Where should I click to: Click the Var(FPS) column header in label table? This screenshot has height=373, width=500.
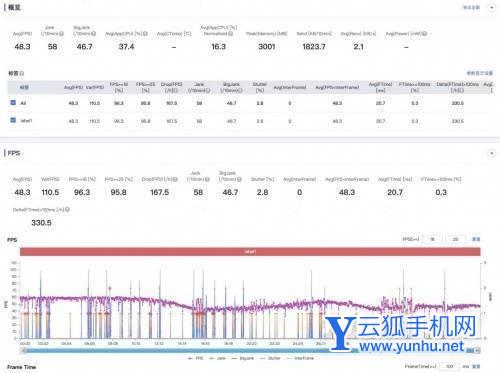[95, 87]
